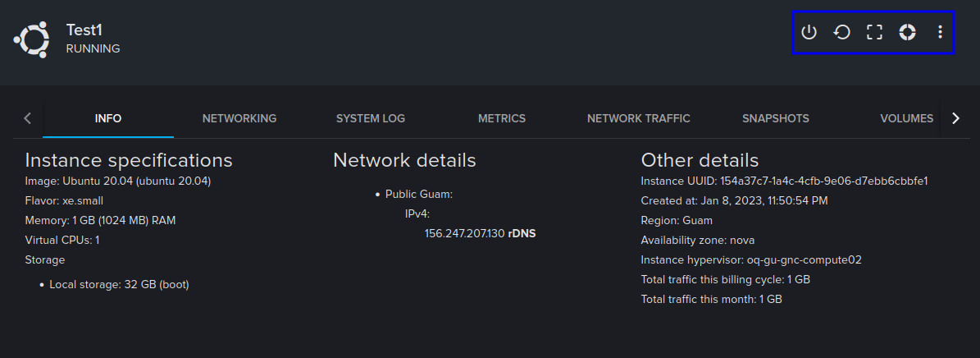Screen dimensions: 980x358
Task: Open the three-dot more options menu
Action: pyautogui.click(x=940, y=33)
